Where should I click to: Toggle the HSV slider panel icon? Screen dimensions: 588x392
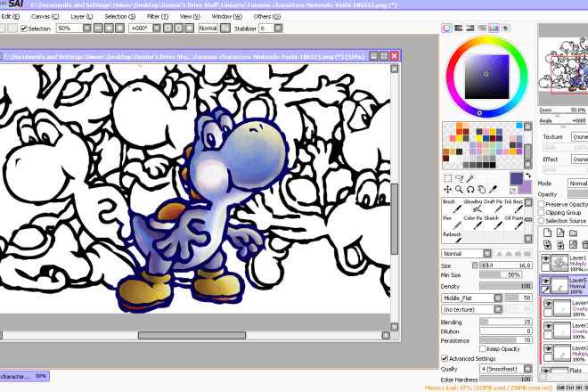[470, 29]
